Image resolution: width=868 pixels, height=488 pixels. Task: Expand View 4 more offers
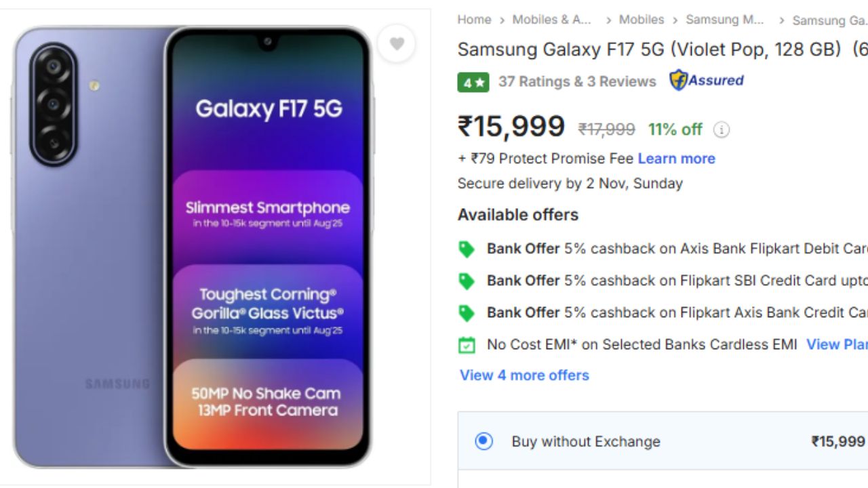(524, 375)
